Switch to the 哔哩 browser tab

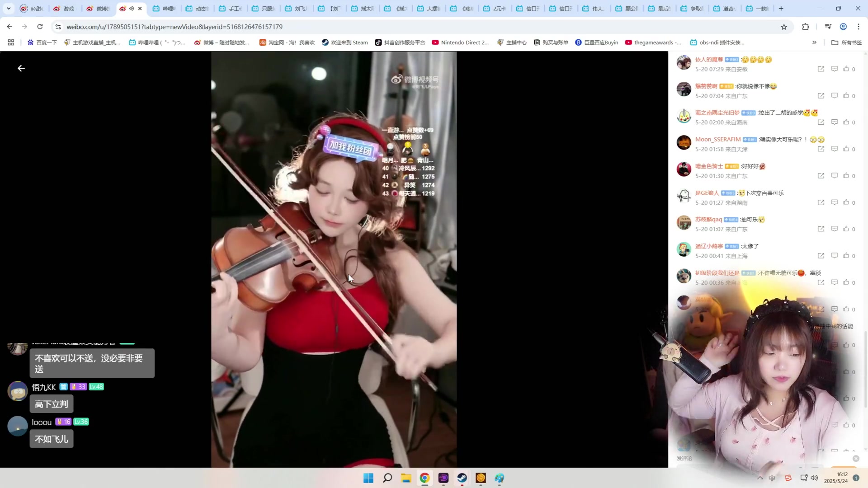tap(165, 9)
